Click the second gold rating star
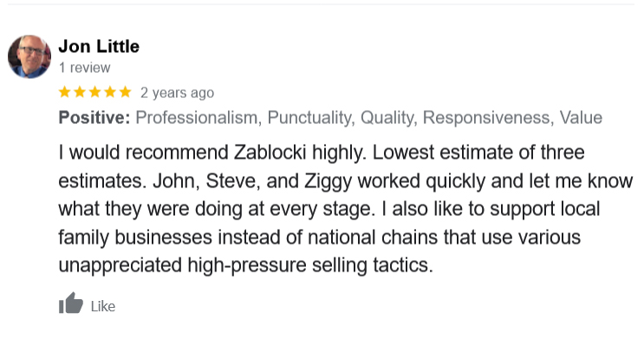644x346 pixels. coord(80,92)
